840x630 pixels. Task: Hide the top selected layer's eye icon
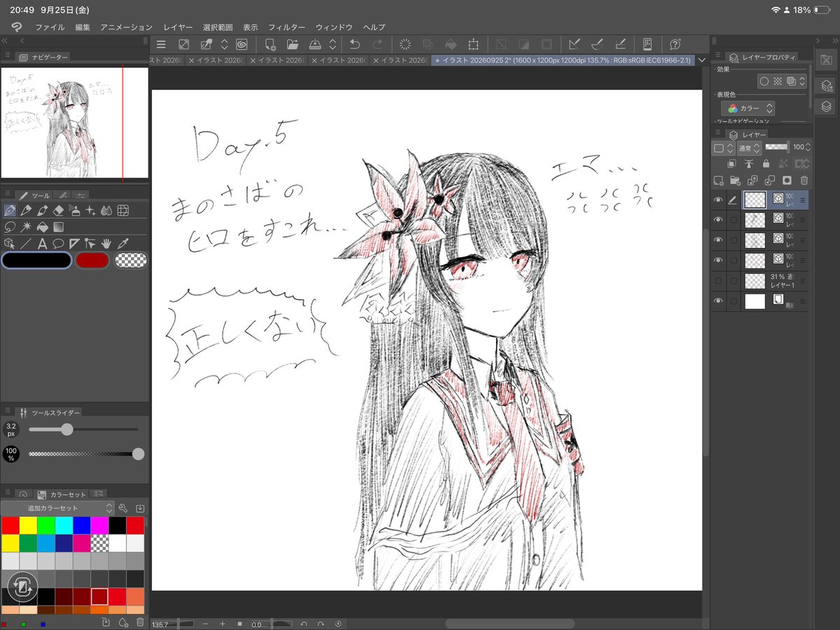tap(718, 200)
